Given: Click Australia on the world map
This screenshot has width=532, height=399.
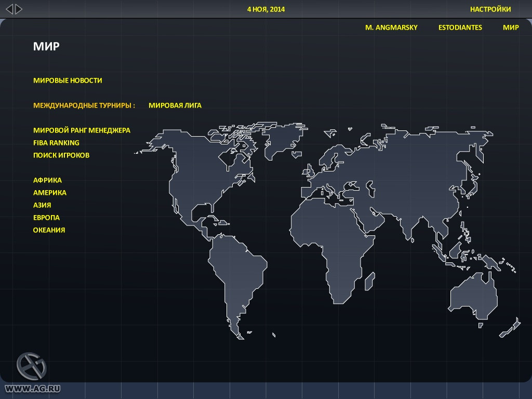Looking at the screenshot, I should [473, 297].
